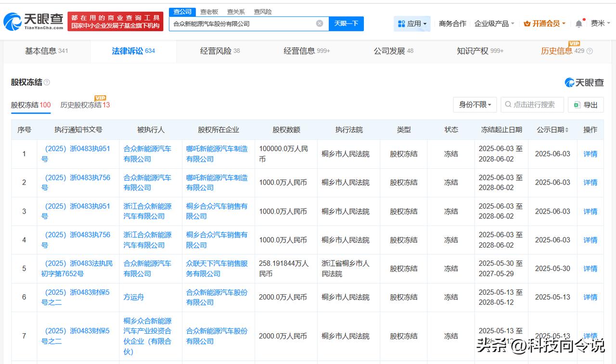Open 详情 for row 1
The height and width of the screenshot is (364, 616).
(x=590, y=154)
